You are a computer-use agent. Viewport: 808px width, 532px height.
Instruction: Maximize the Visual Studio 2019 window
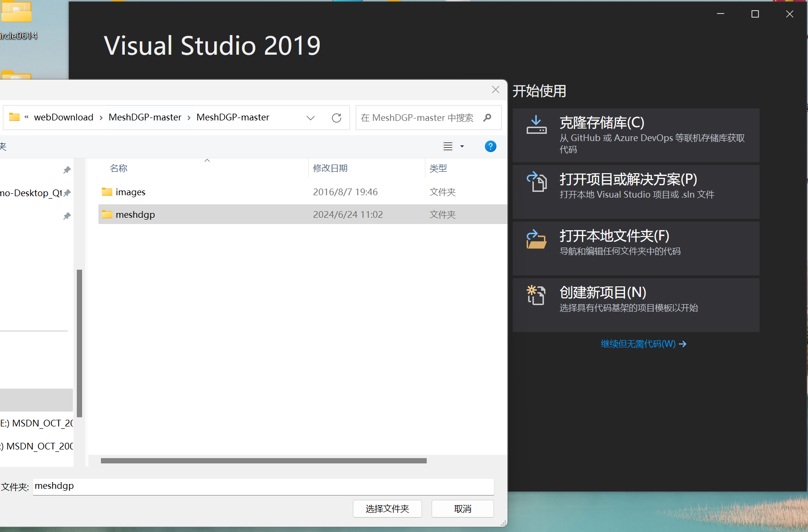coord(755,14)
